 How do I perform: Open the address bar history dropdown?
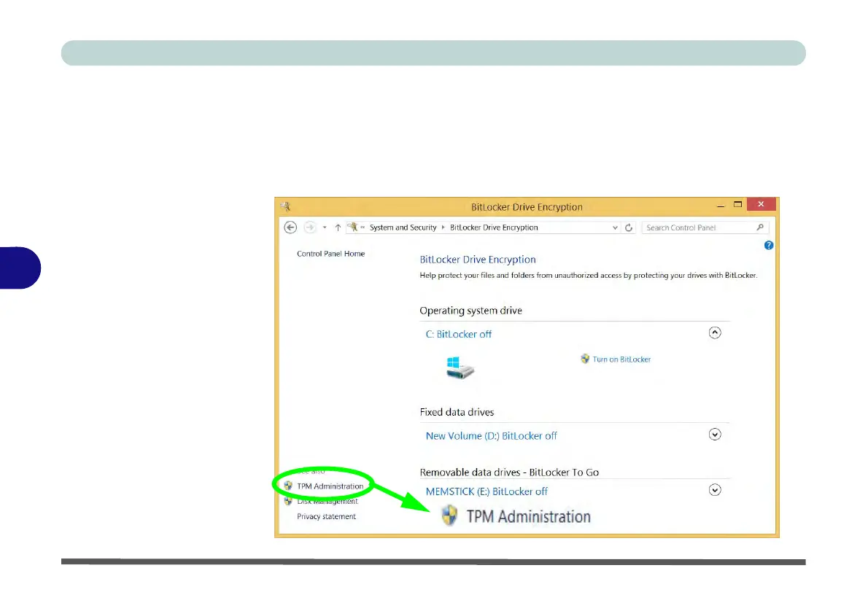coord(615,227)
